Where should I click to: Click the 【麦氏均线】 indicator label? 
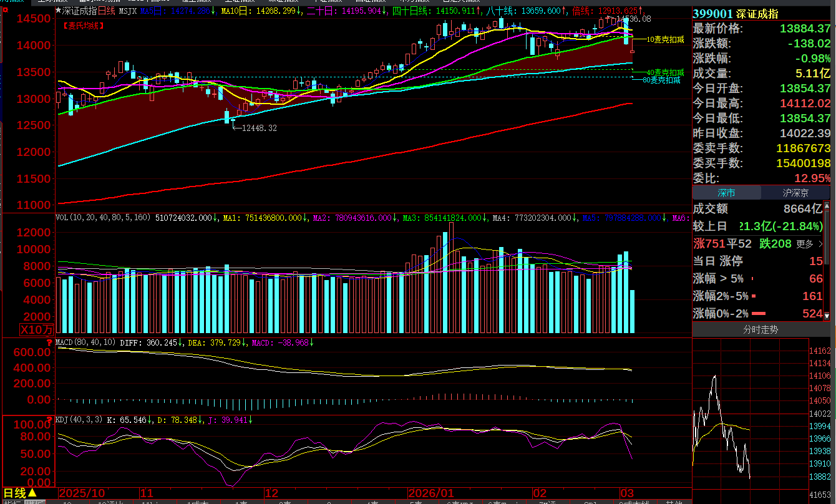(x=84, y=26)
